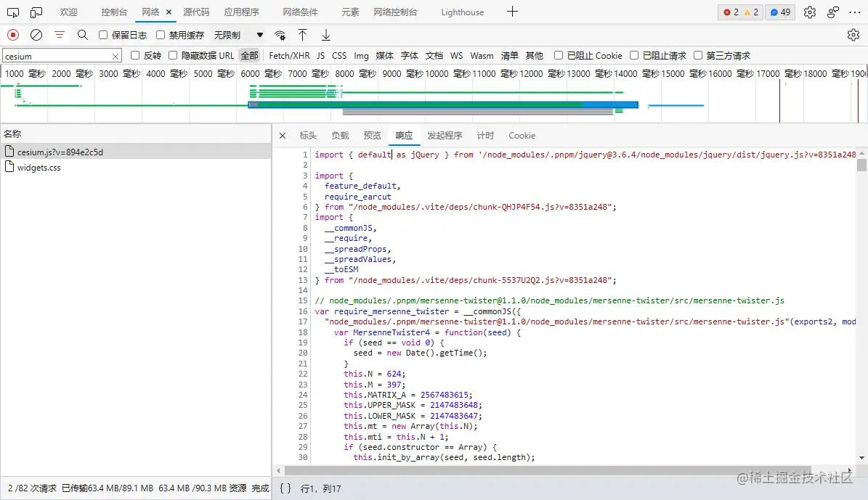
Task: Show the 49 issues badge
Action: (781, 12)
